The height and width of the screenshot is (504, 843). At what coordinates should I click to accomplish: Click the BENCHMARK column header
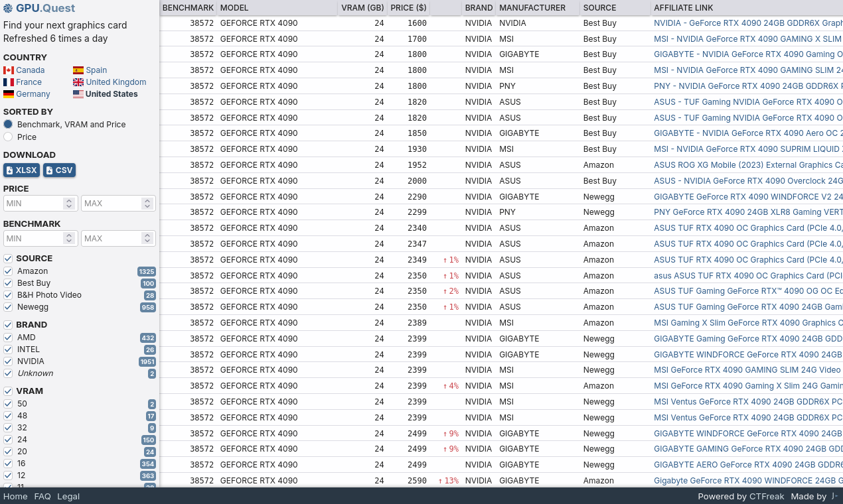189,8
